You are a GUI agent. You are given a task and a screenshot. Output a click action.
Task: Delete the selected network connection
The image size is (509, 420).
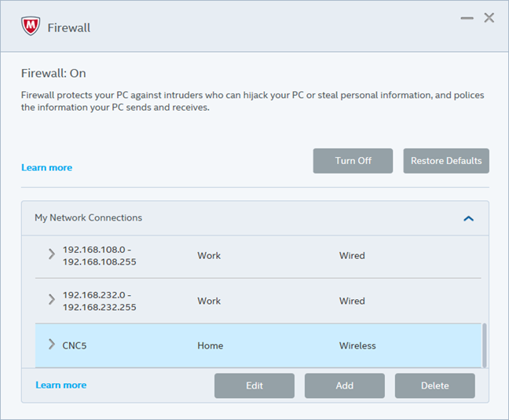pyautogui.click(x=435, y=385)
